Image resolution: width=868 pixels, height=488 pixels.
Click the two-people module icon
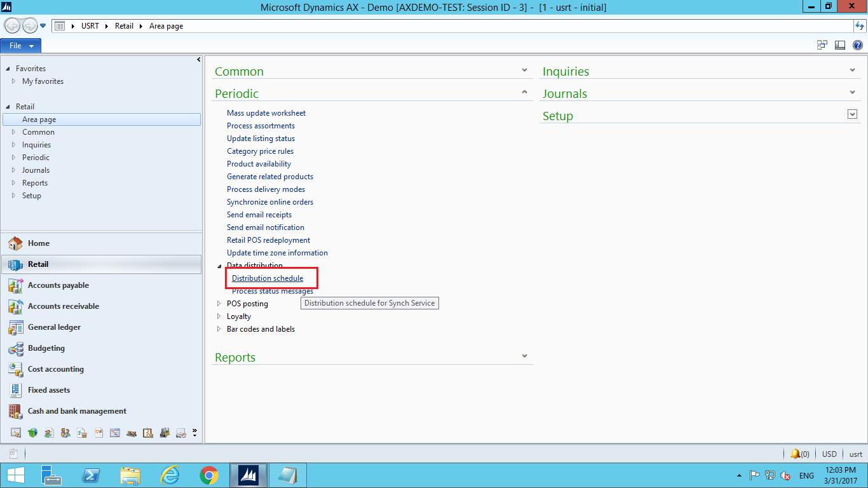pyautogui.click(x=65, y=433)
